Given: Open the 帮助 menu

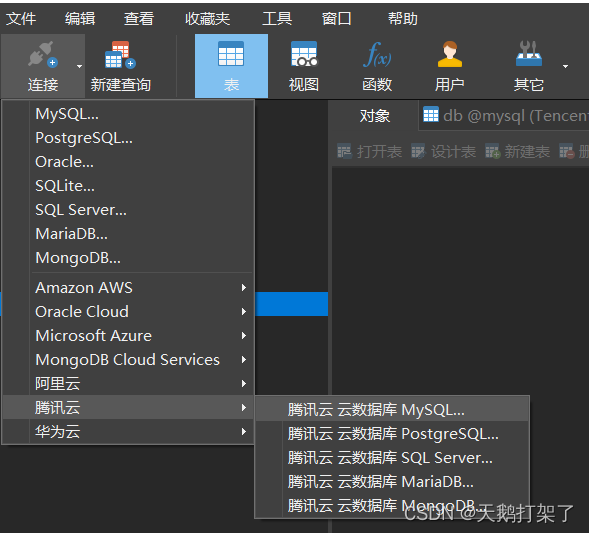Looking at the screenshot, I should [403, 18].
